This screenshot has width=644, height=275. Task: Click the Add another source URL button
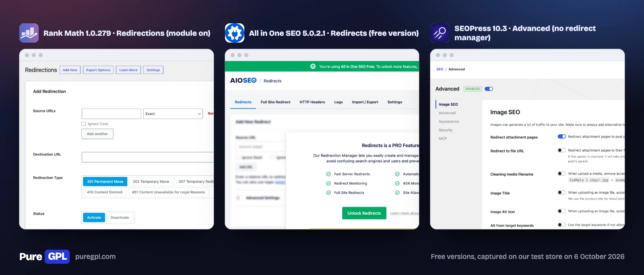pos(97,134)
